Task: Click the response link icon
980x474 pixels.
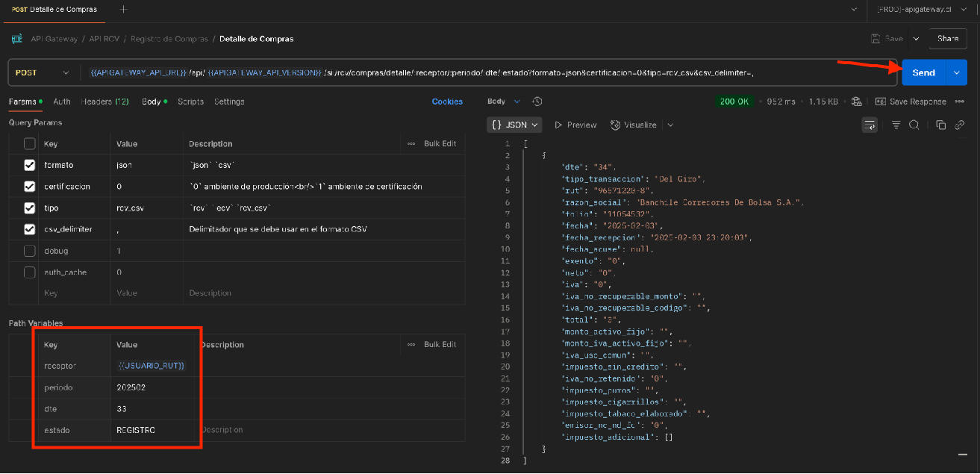Action: click(x=960, y=125)
